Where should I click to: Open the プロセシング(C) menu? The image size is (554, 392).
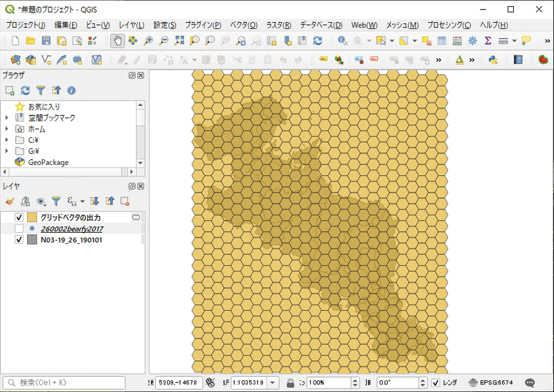[449, 25]
